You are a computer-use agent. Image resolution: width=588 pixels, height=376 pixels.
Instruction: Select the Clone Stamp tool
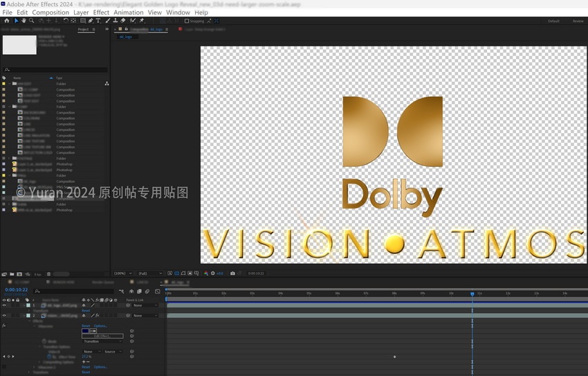coord(115,21)
